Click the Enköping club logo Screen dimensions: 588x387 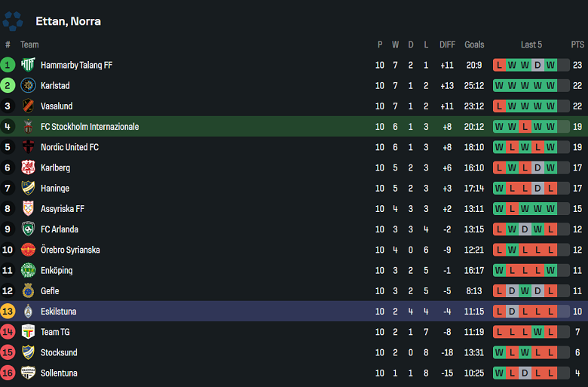tap(28, 270)
